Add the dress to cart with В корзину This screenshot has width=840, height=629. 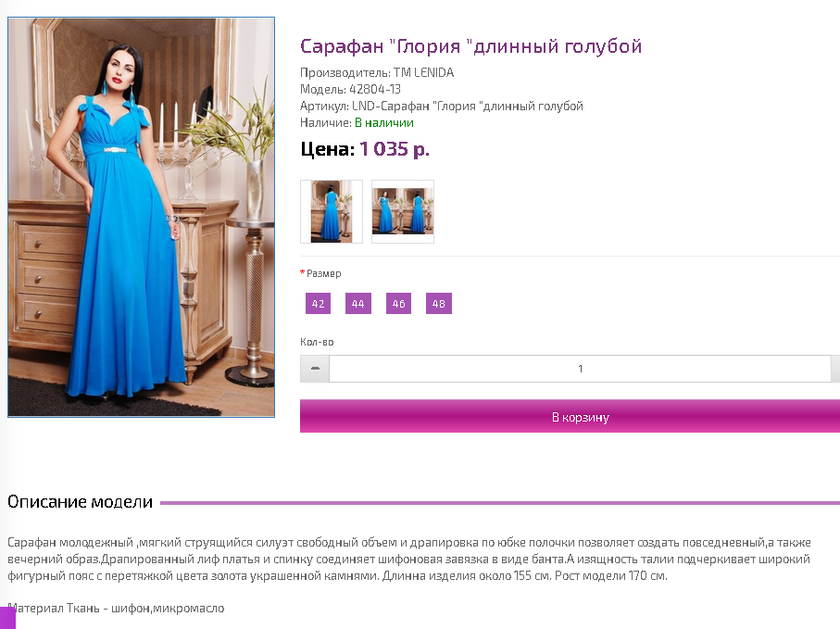pyautogui.click(x=570, y=416)
